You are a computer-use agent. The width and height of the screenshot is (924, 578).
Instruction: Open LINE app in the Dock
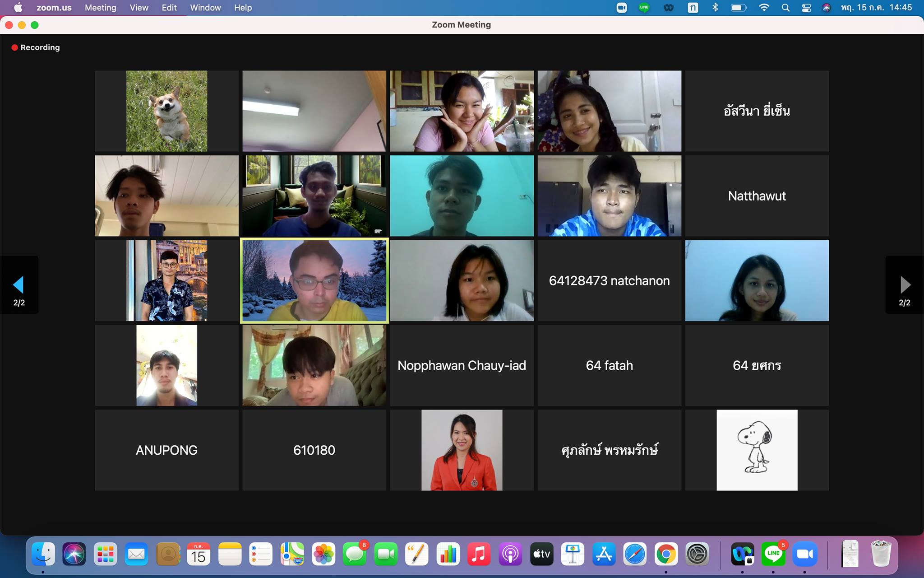(773, 554)
